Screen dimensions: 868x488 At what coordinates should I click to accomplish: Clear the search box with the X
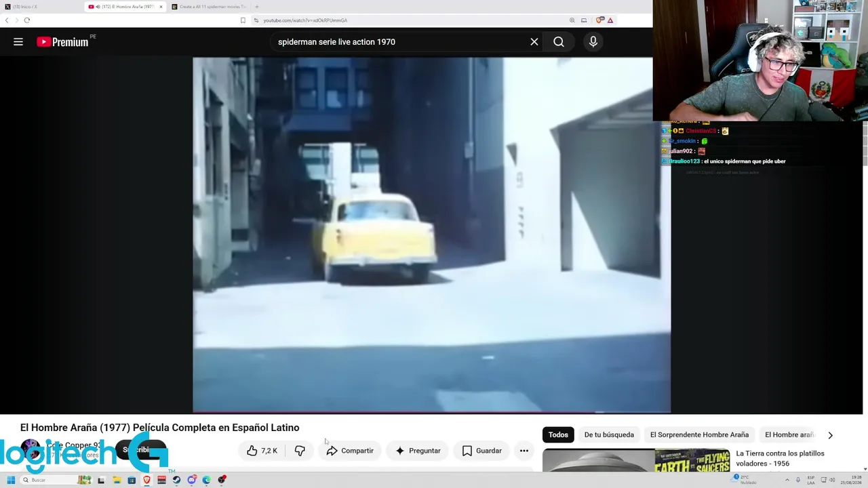coord(534,42)
